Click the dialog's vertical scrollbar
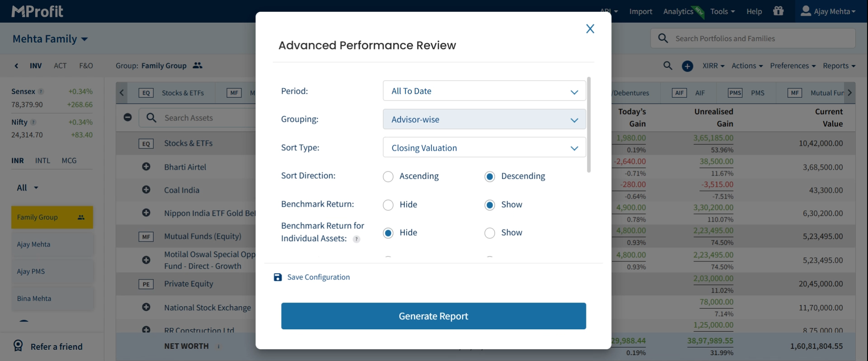The image size is (868, 361). point(589,125)
